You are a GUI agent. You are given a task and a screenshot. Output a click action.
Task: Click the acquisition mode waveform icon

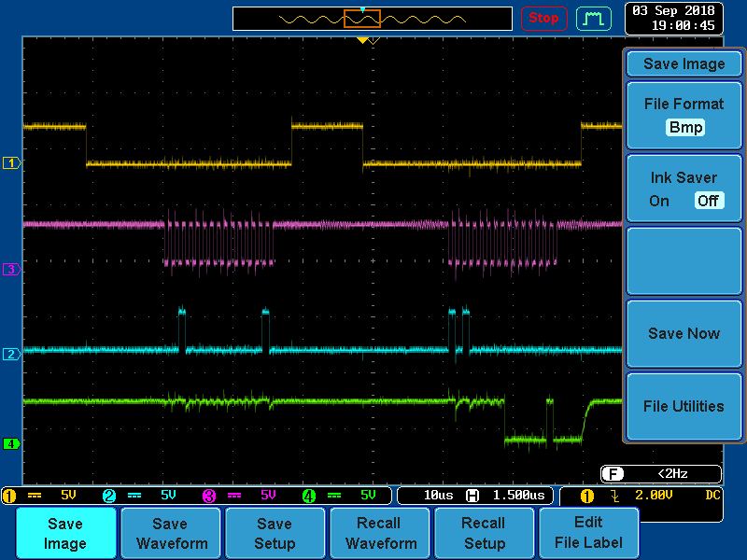click(x=592, y=18)
